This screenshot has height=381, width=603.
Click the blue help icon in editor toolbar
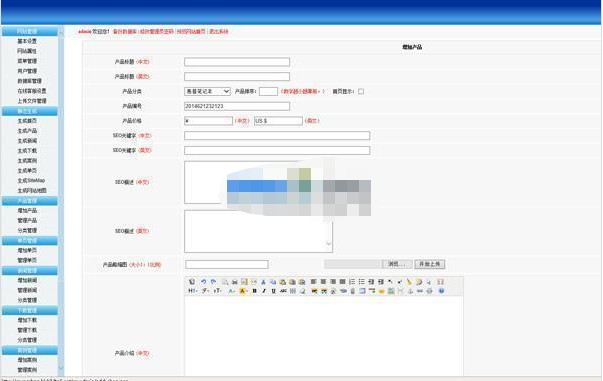[441, 291]
